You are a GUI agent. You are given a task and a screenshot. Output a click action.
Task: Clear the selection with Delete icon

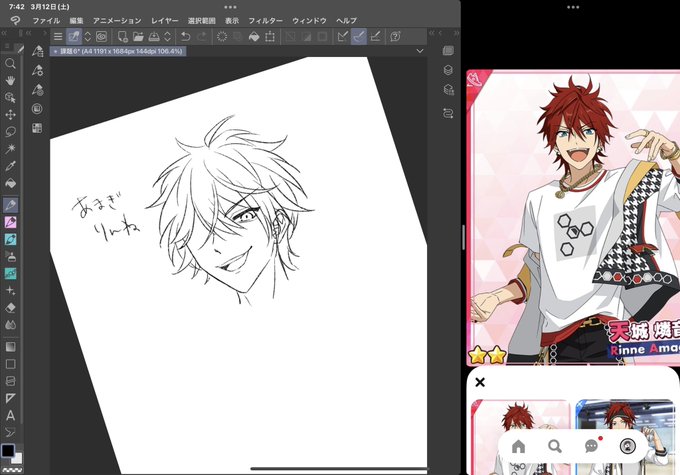pos(222,36)
